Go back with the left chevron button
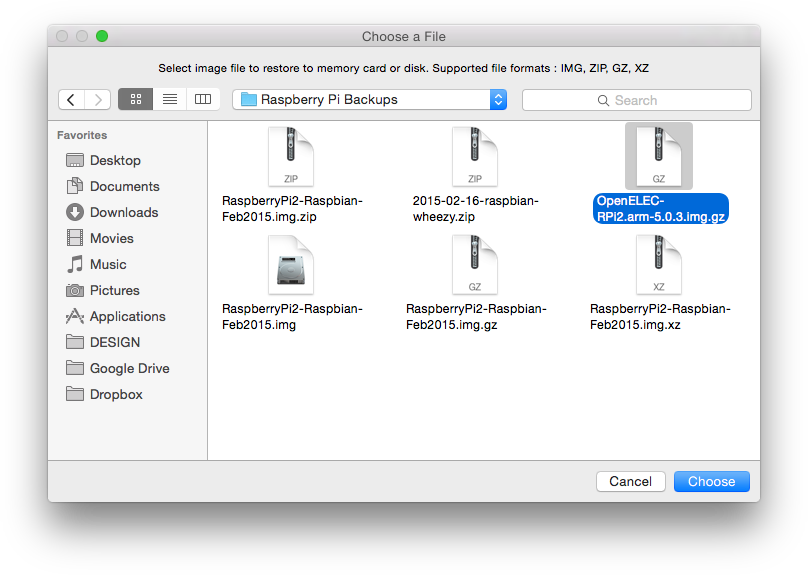 tap(72, 99)
